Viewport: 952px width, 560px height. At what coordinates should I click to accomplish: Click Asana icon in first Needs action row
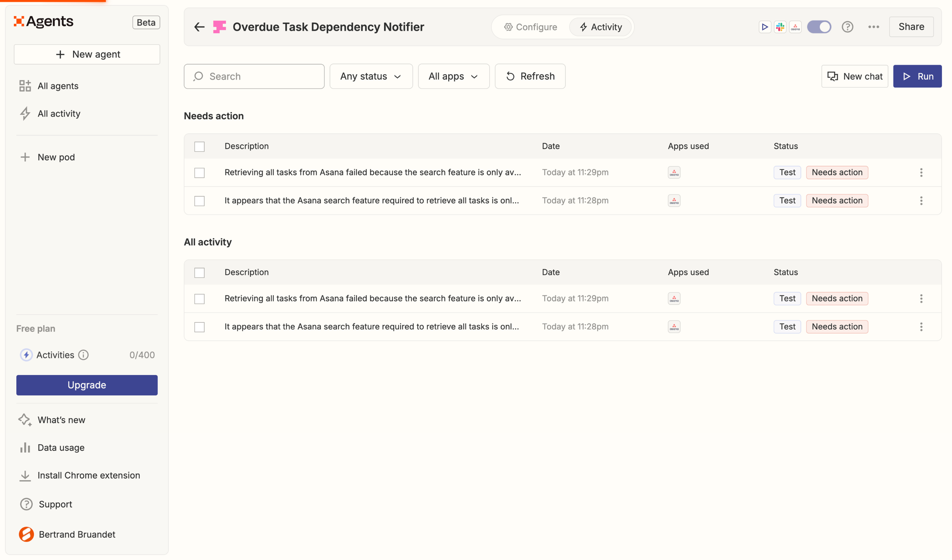[x=674, y=173]
